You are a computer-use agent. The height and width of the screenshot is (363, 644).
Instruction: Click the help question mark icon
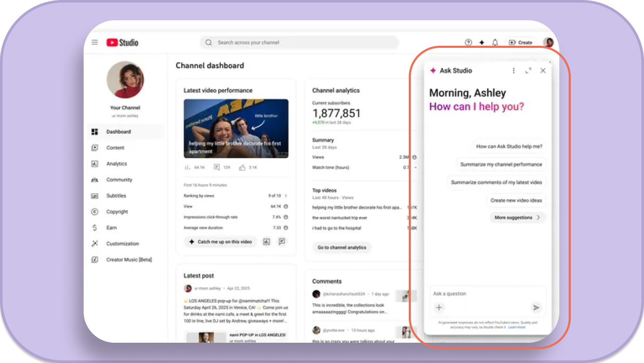click(468, 43)
